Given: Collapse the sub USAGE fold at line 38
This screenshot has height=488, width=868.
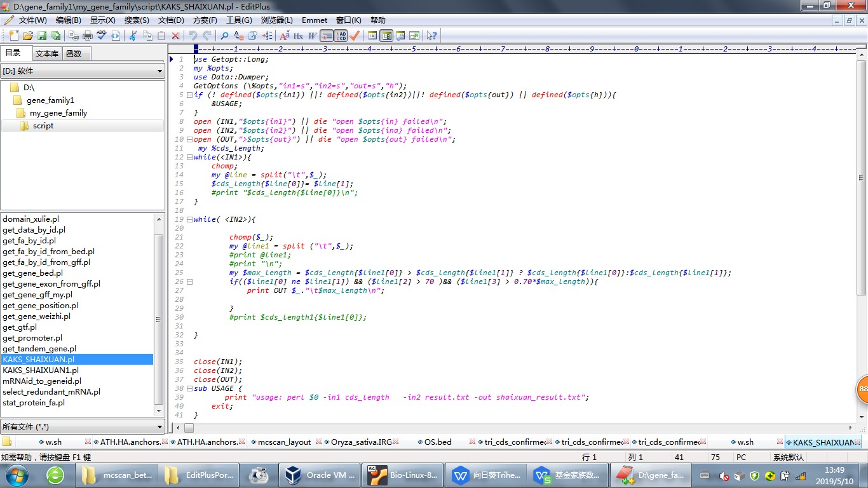Looking at the screenshot, I should point(189,388).
